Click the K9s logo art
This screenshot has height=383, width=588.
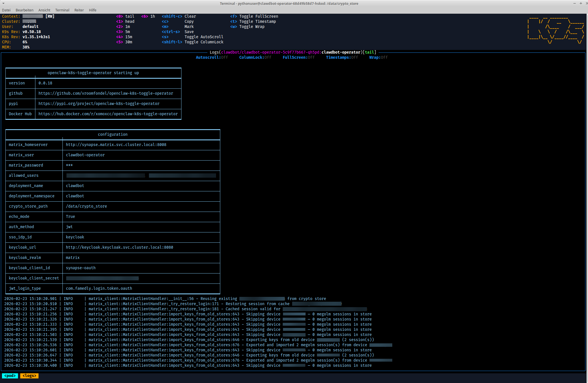pyautogui.click(x=556, y=30)
